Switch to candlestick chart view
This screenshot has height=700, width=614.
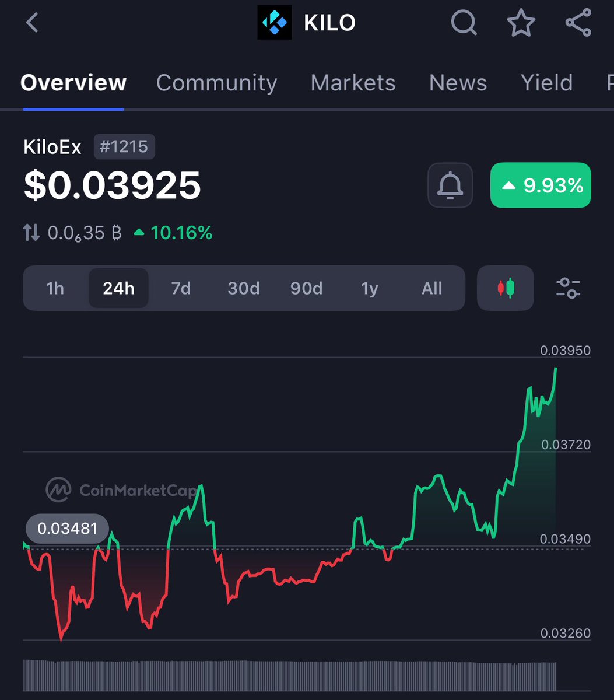[505, 288]
